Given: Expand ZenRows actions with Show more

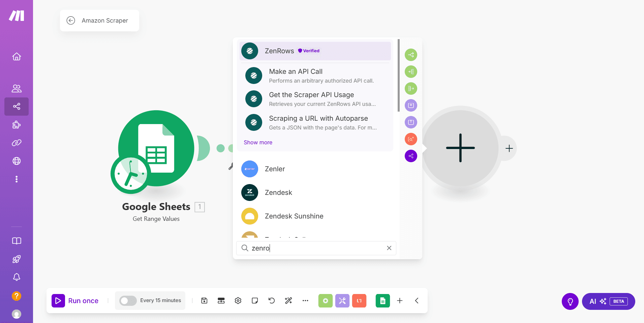Looking at the screenshot, I should pyautogui.click(x=258, y=142).
